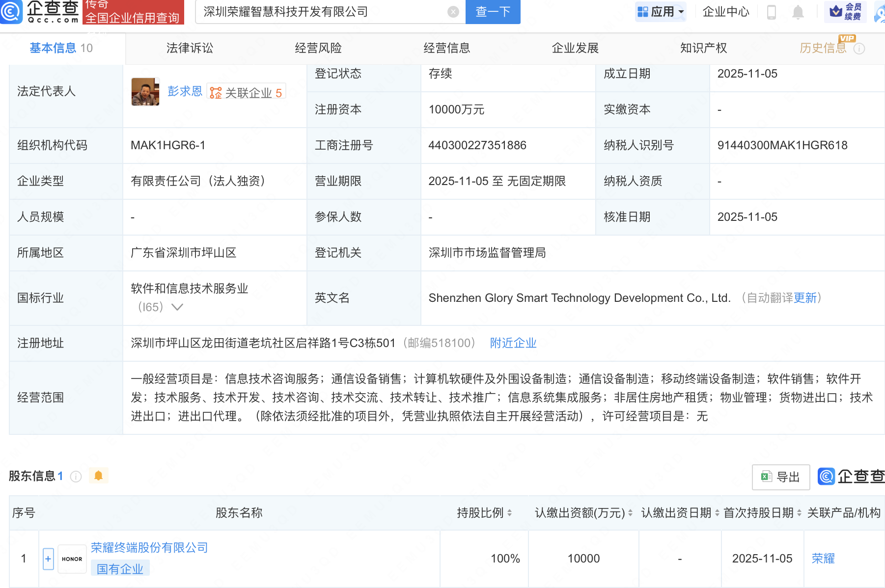Open the mobile phone app icon
This screenshot has width=885, height=588.
click(771, 12)
